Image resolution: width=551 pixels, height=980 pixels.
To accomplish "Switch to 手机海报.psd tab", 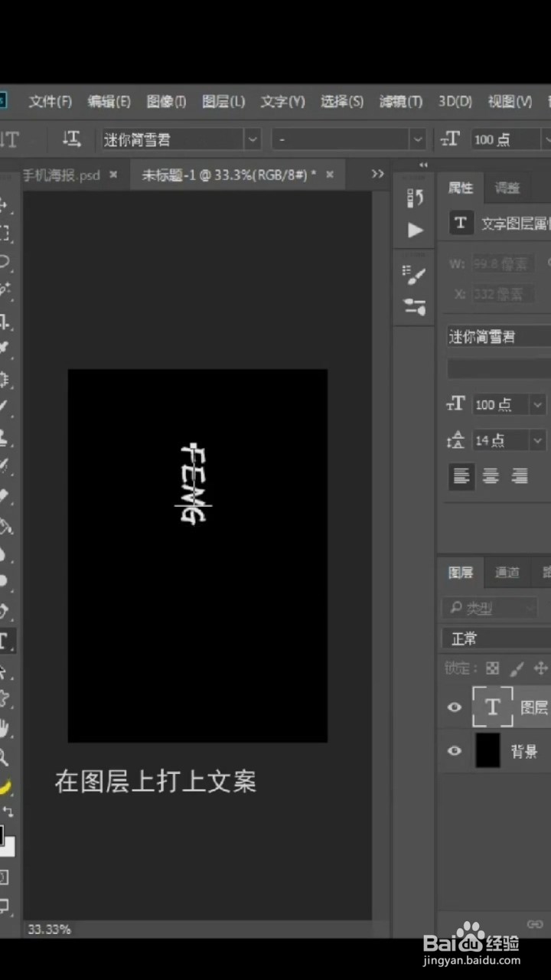I will click(61, 175).
